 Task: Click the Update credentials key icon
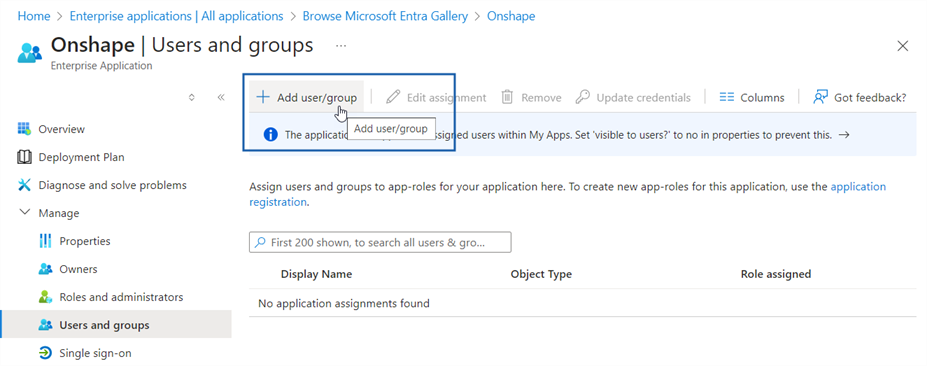coord(583,97)
